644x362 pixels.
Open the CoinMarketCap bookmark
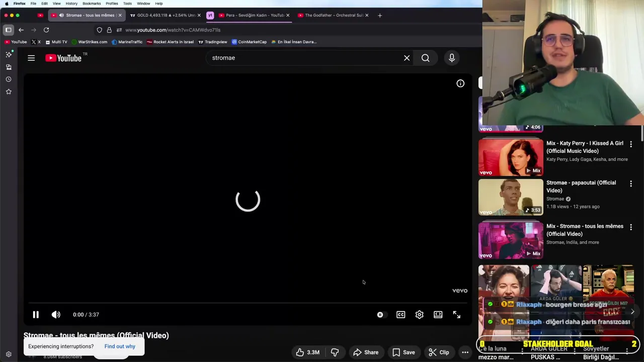pyautogui.click(x=249, y=42)
